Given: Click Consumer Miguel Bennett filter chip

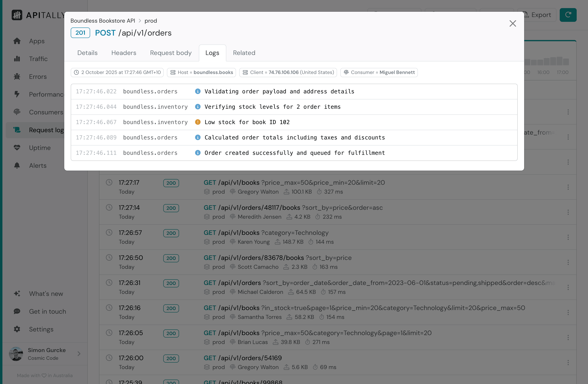Looking at the screenshot, I should click(x=379, y=72).
